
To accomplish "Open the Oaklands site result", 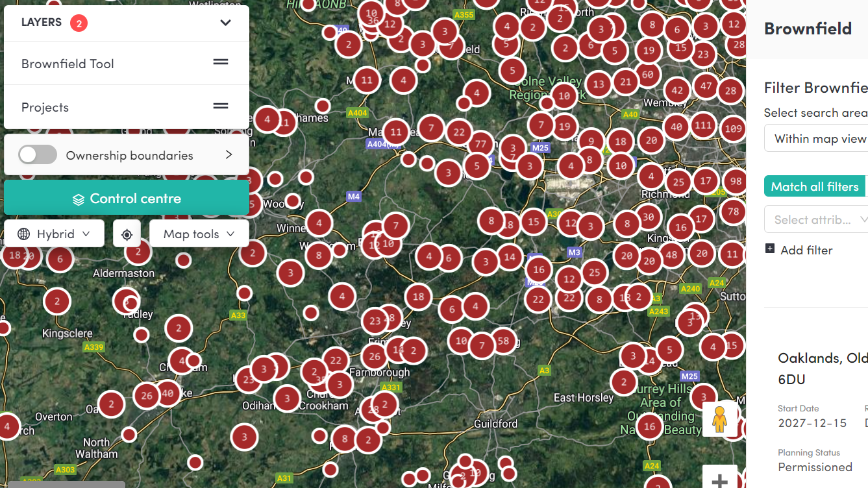I will [x=823, y=368].
